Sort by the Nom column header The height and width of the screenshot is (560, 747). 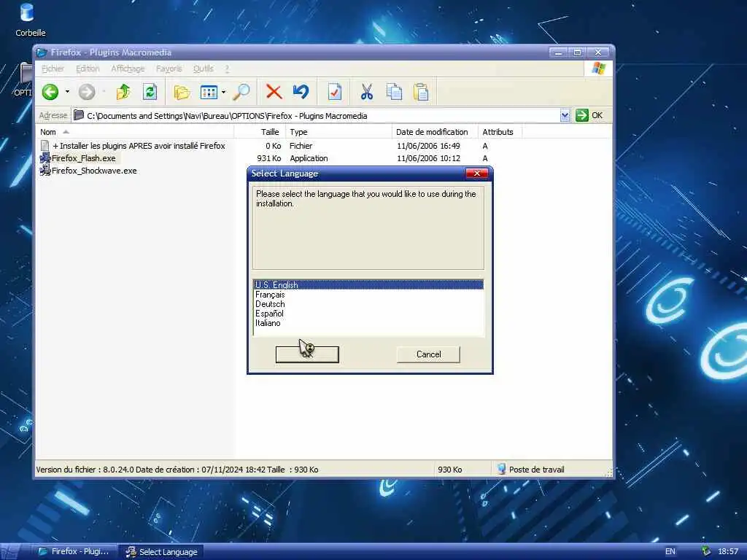tap(135, 132)
